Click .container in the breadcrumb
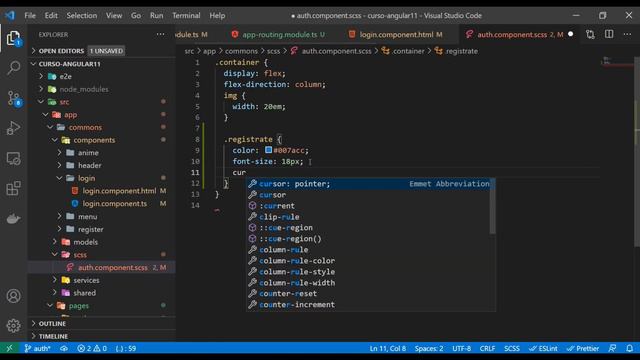This screenshot has width=640, height=360. [404, 51]
